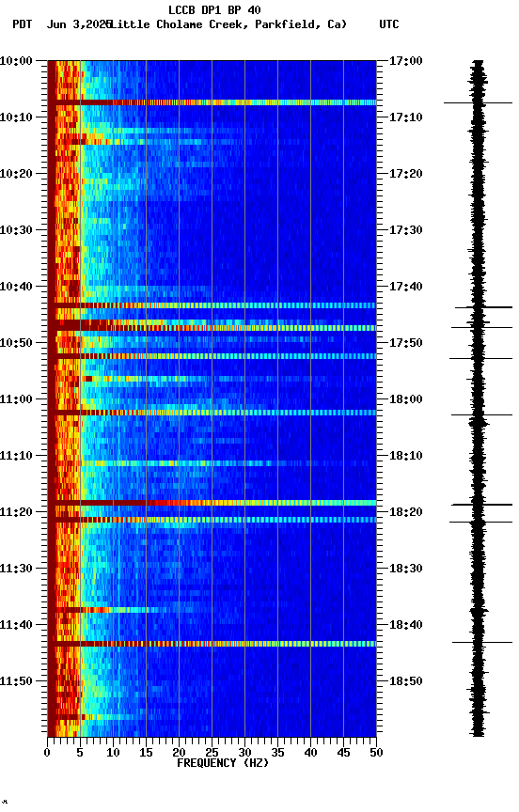Screen dimensions: 519x812
Task: Click the 10:30 PDT time label
Action: 16,230
